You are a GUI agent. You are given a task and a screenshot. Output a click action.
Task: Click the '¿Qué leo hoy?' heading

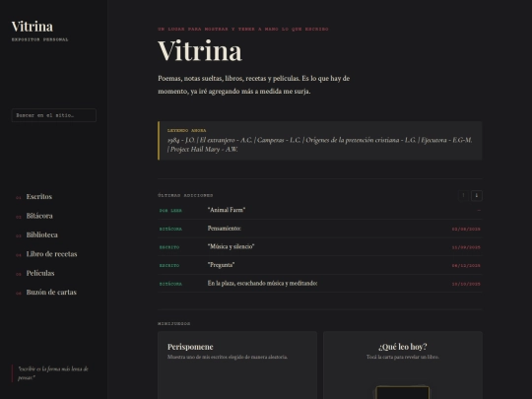pyautogui.click(x=402, y=347)
